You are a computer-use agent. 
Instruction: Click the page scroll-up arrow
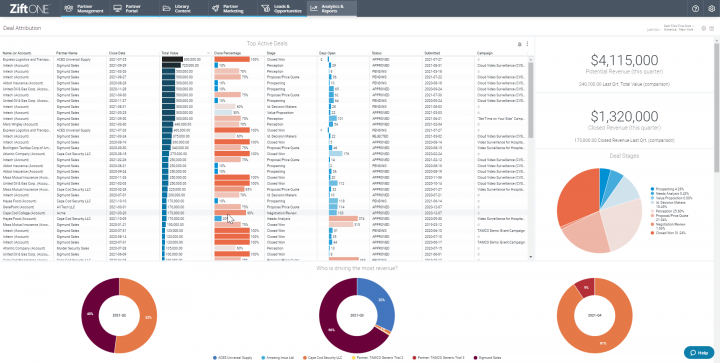[717, 40]
